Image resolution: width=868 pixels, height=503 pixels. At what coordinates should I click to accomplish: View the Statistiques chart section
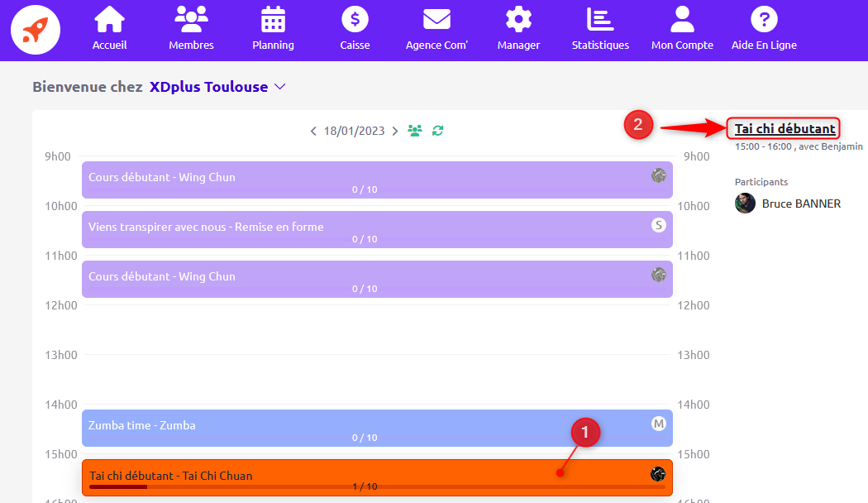[x=600, y=28]
